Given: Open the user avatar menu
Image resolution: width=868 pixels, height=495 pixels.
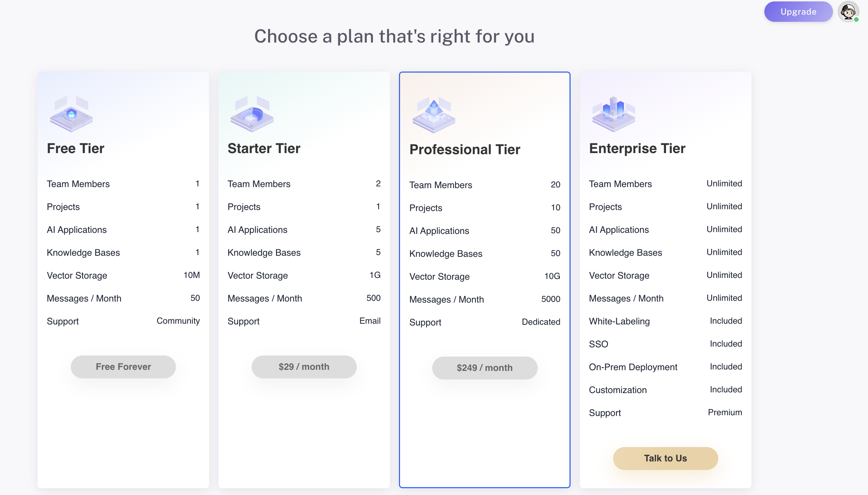Looking at the screenshot, I should pyautogui.click(x=848, y=12).
